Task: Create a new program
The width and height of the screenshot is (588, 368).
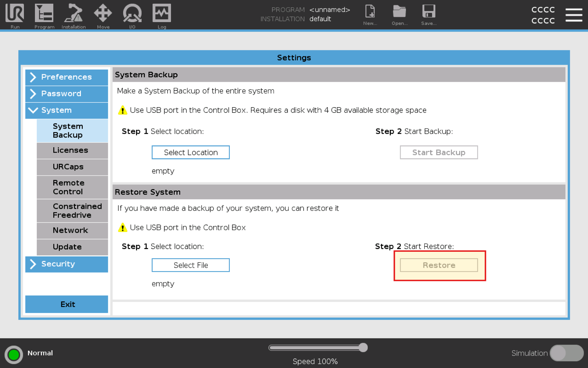Action: (370, 14)
